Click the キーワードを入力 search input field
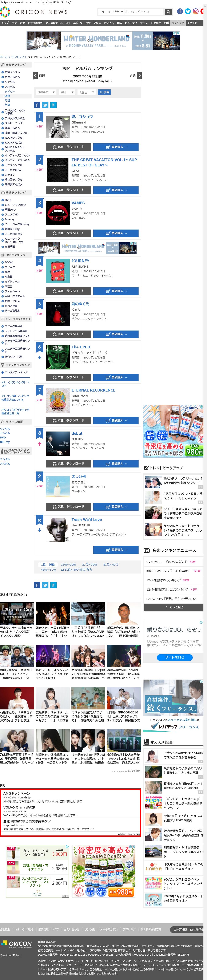 click(x=144, y=12)
